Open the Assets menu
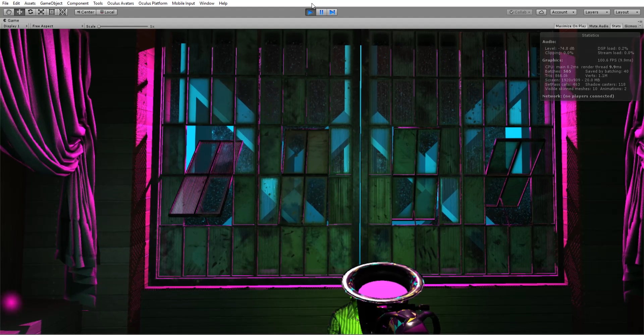Screen dimensions: 644x335 click(x=30, y=3)
